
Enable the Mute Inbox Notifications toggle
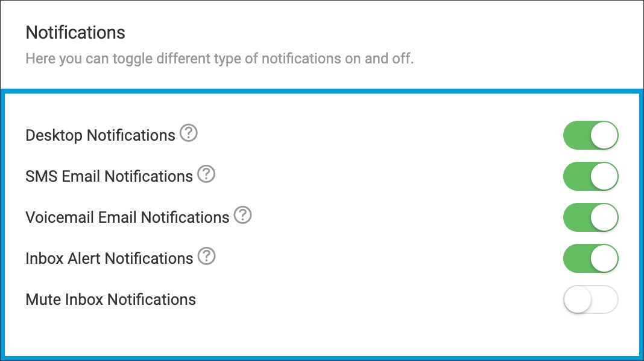coord(590,299)
